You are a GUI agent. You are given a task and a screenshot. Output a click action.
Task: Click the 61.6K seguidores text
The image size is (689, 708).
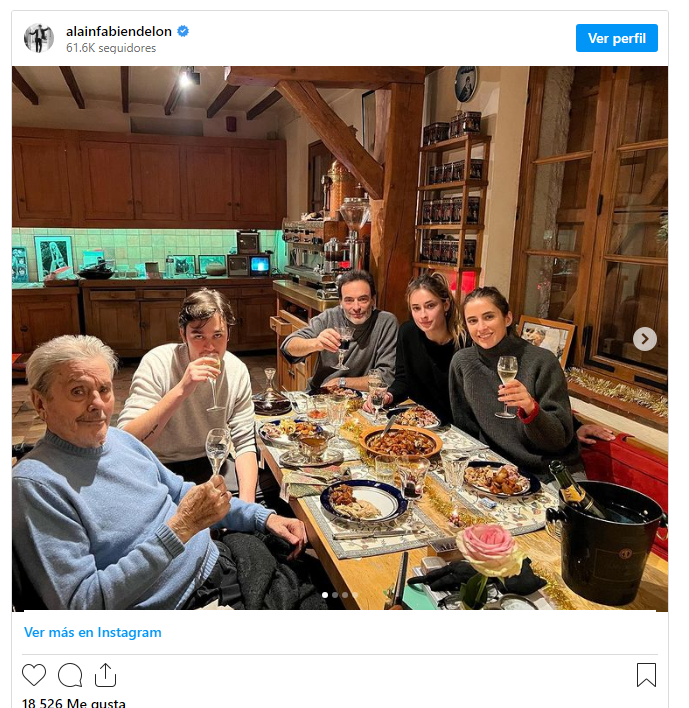pos(111,48)
